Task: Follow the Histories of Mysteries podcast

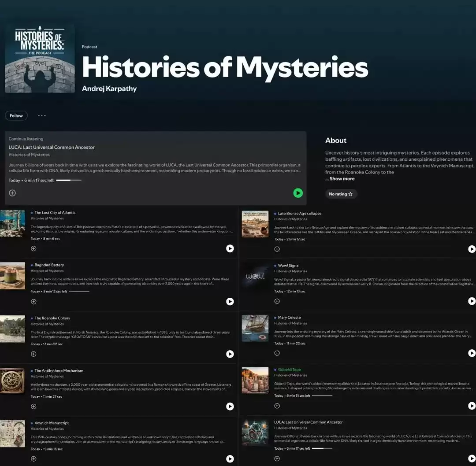Action: [x=16, y=115]
